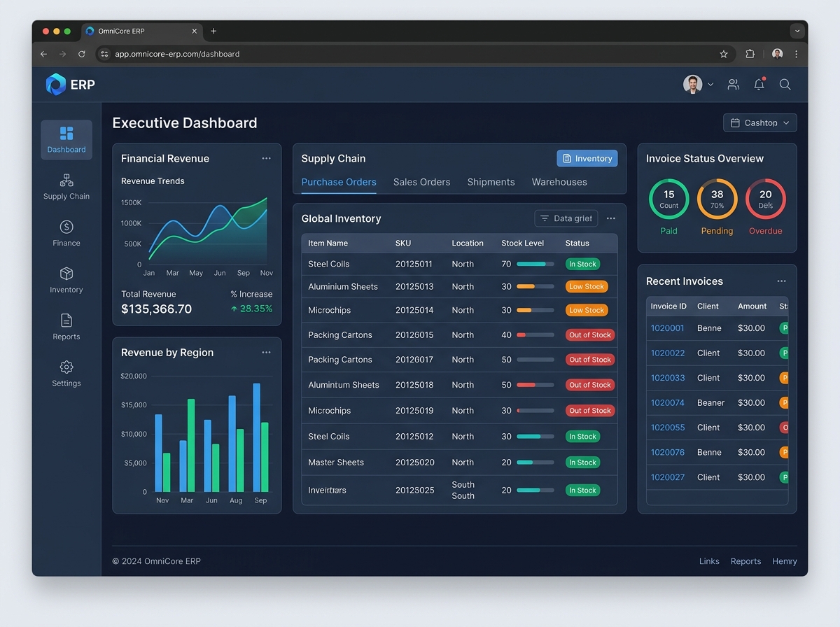This screenshot has height=627, width=840.
Task: Switch to the Sales Orders tab
Action: pos(422,182)
